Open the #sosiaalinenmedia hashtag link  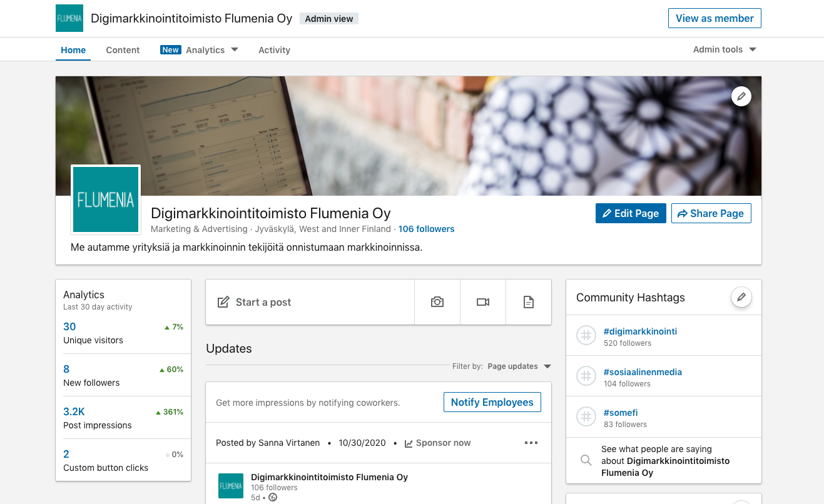(x=643, y=372)
